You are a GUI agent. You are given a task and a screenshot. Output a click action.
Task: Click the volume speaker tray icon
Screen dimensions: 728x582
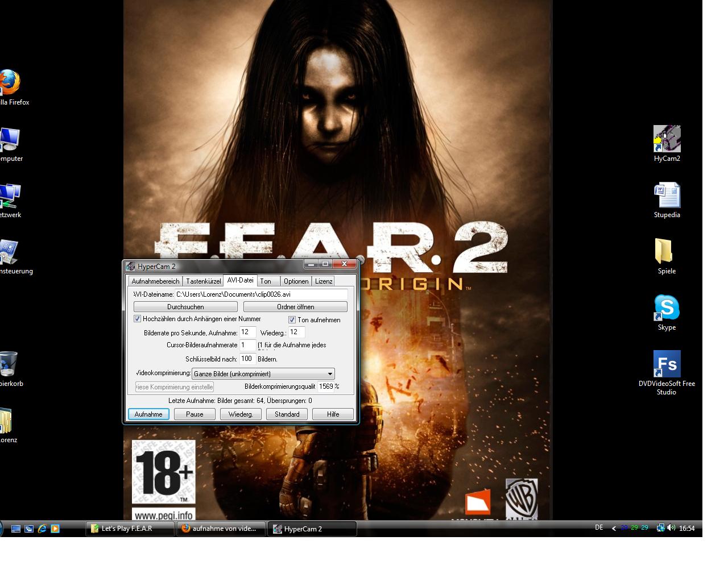tap(671, 528)
